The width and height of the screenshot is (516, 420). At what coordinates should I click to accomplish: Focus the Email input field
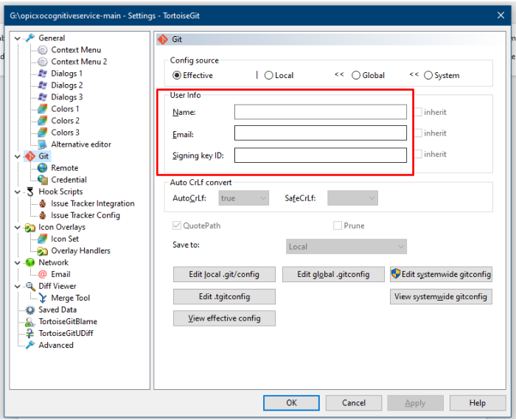click(321, 133)
